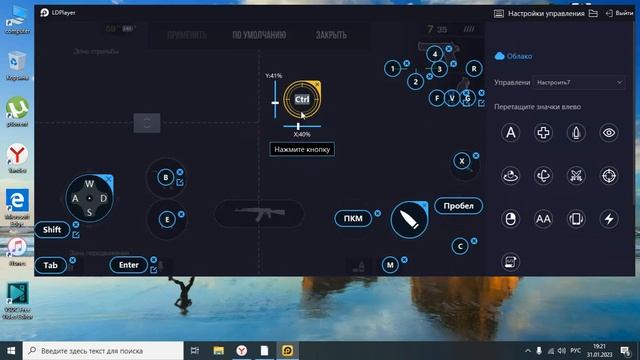
Task: Open edit settings for the Shift key
Action: 76,235
